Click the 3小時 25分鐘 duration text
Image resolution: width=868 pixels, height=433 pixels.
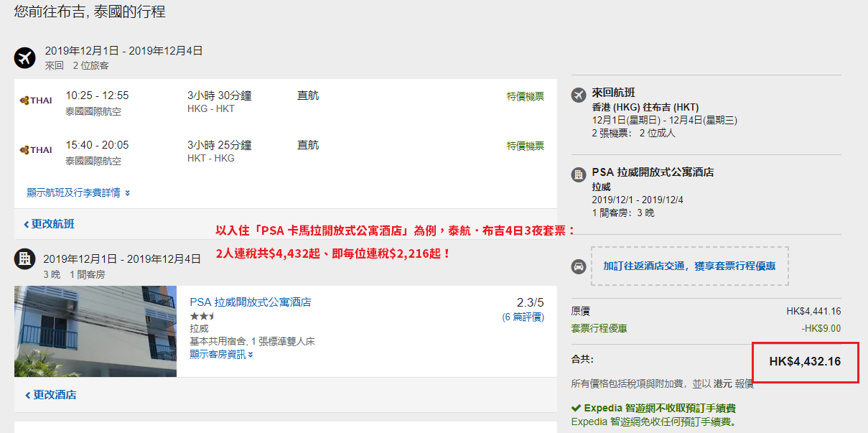pyautogui.click(x=220, y=145)
